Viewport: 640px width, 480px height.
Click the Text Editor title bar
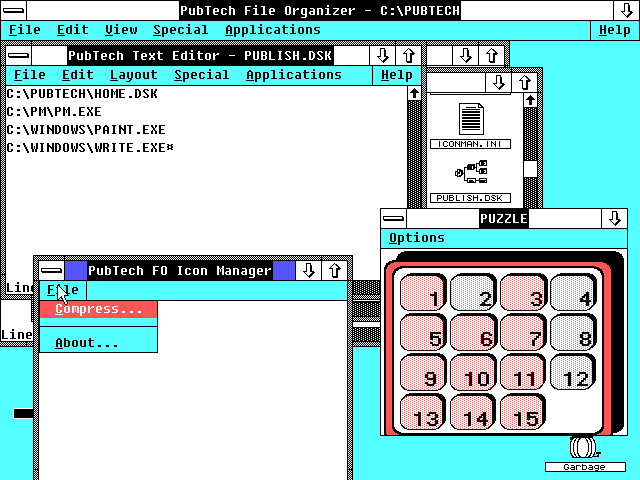click(200, 56)
